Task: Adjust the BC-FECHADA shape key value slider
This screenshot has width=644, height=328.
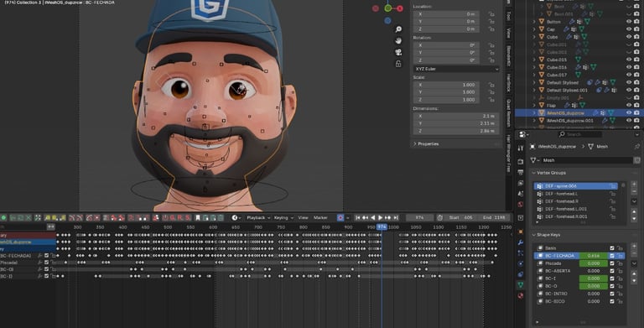Action: tap(594, 256)
